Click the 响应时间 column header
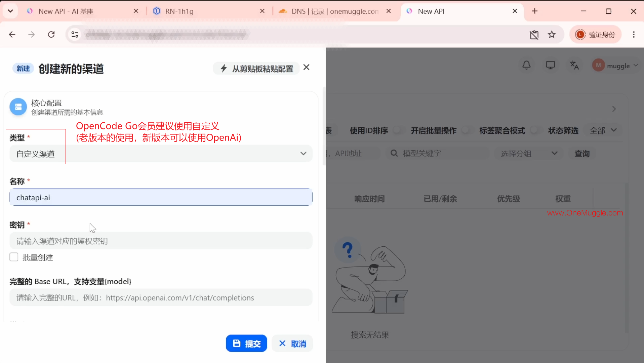The width and height of the screenshot is (644, 363). pyautogui.click(x=369, y=199)
